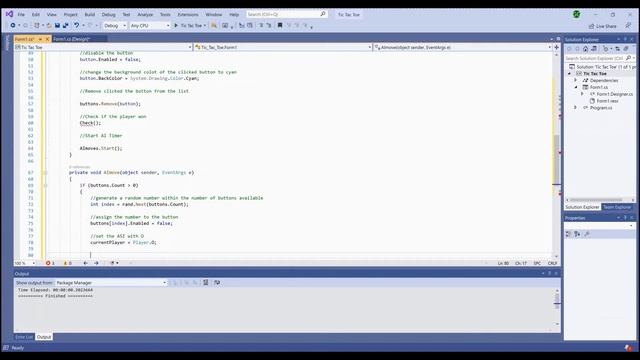Click the green Start debugging arrow

pos(176,25)
